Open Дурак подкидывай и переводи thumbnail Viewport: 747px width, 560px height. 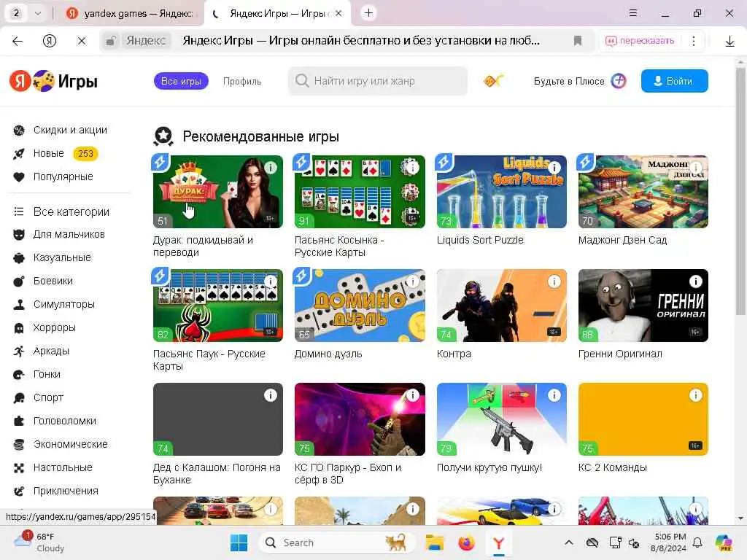click(217, 192)
